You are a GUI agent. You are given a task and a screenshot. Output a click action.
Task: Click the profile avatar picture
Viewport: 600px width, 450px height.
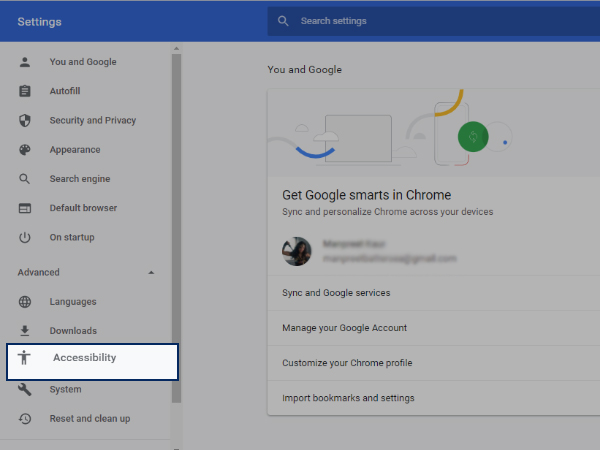coord(297,251)
